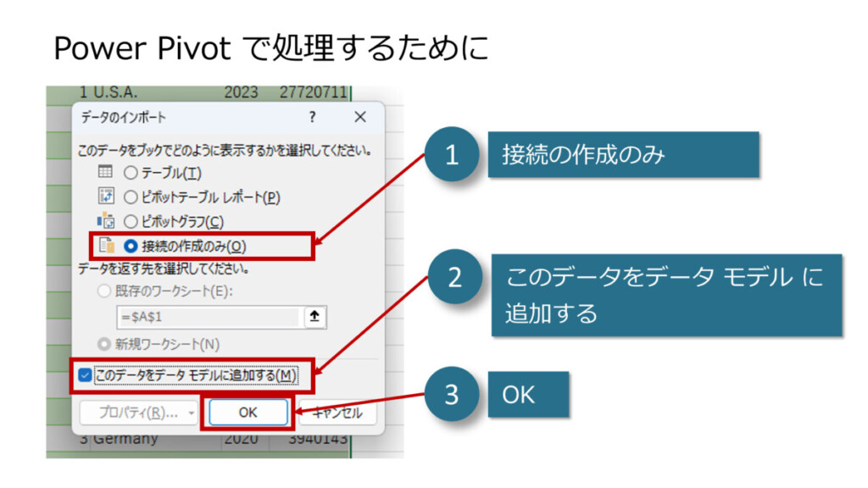This screenshot has height=488, width=868.
Task: Click the range selector arrow button
Action: 315,317
